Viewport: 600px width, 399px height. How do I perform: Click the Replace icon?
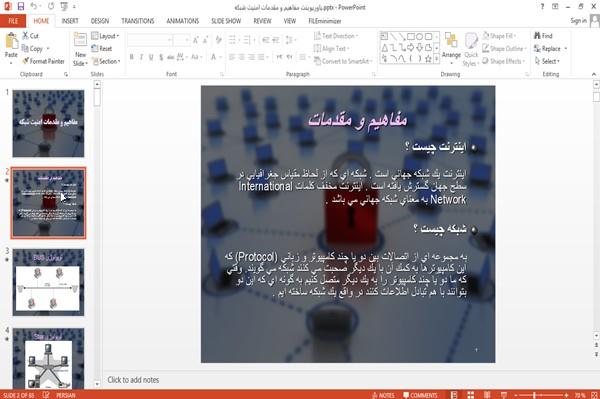pos(537,49)
